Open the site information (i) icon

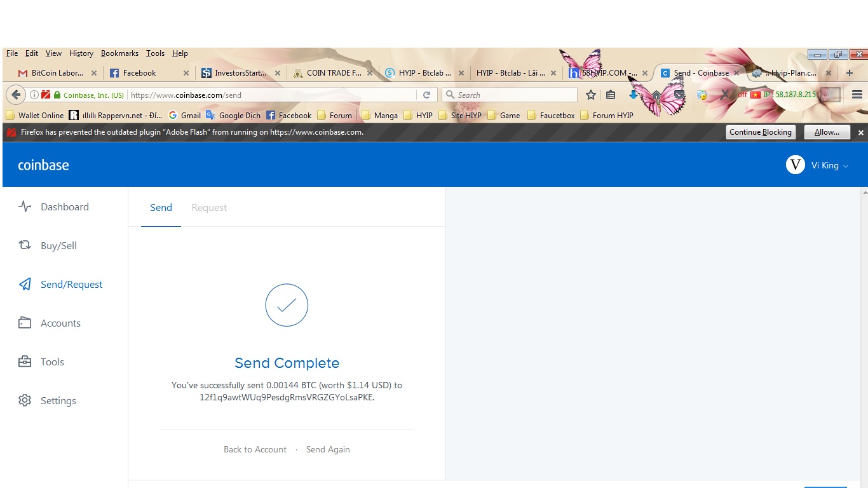[x=34, y=95]
